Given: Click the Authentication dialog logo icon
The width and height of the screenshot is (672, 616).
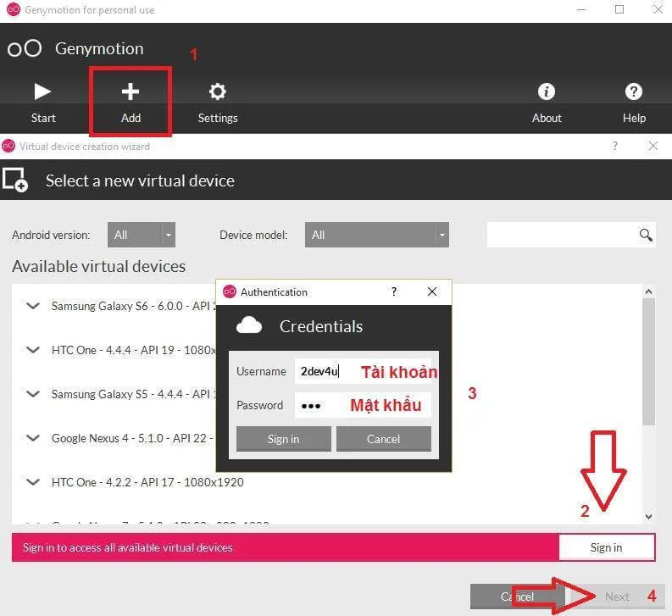Looking at the screenshot, I should tap(230, 291).
